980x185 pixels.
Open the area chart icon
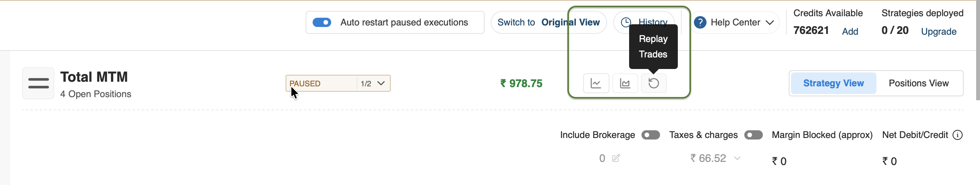click(625, 83)
